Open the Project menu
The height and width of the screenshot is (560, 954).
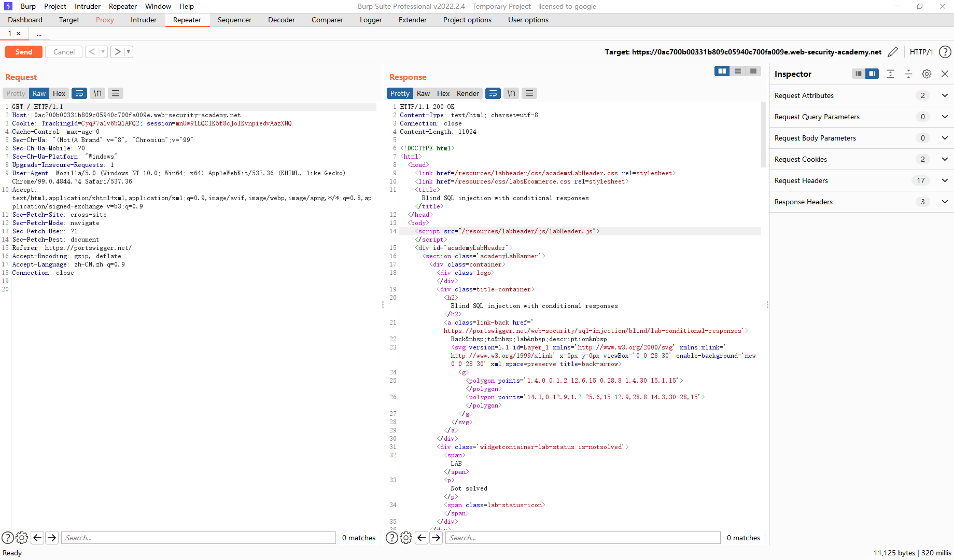click(x=55, y=6)
